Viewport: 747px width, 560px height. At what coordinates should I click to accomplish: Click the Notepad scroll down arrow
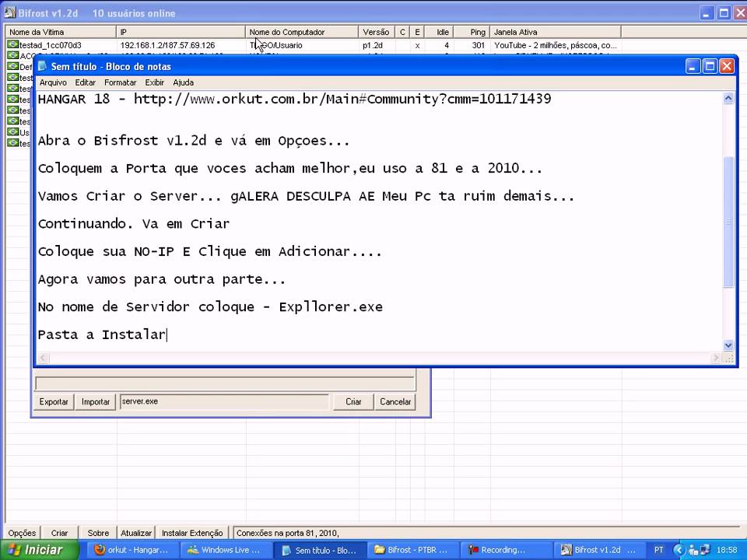coord(728,345)
